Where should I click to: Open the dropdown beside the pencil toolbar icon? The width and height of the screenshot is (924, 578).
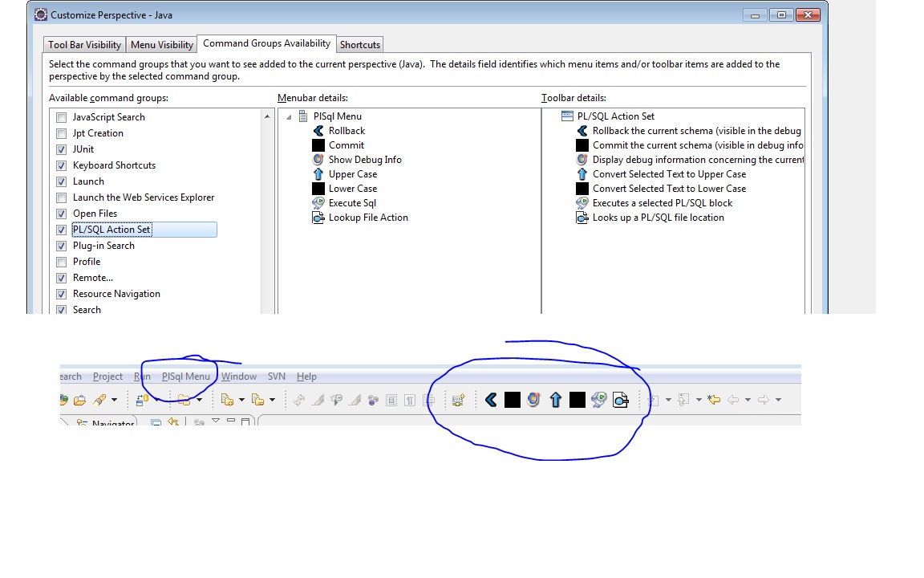[115, 400]
